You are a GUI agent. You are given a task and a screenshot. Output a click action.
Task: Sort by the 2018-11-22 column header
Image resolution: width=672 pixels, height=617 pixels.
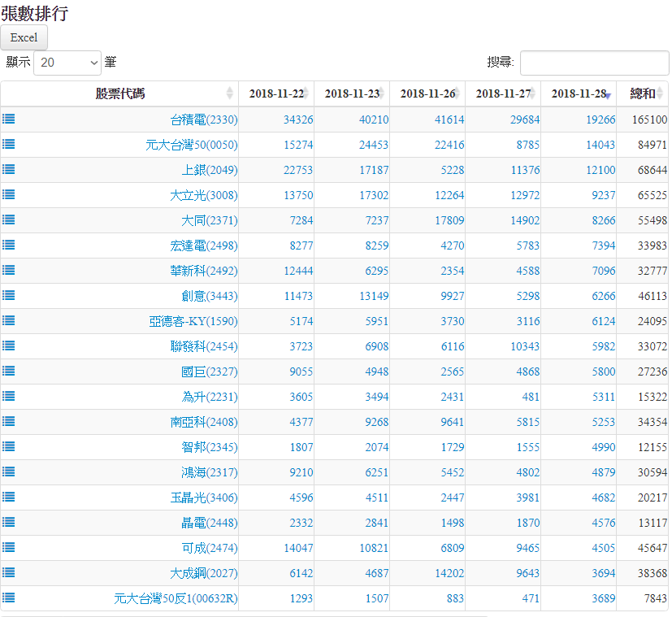(276, 93)
